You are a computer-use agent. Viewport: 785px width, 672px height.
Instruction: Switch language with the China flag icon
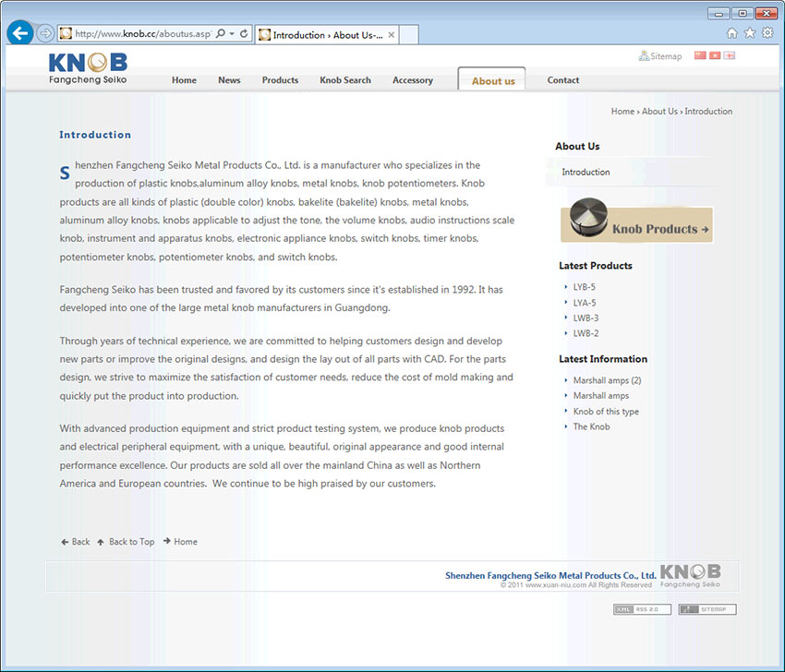[699, 56]
